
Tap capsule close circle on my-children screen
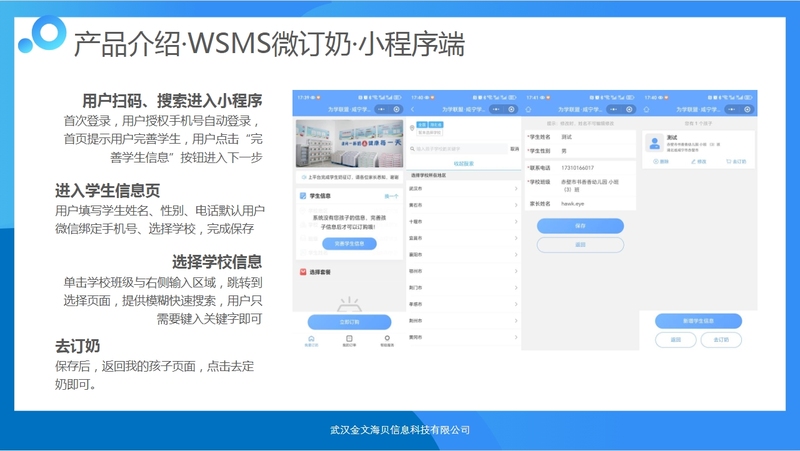747,109
